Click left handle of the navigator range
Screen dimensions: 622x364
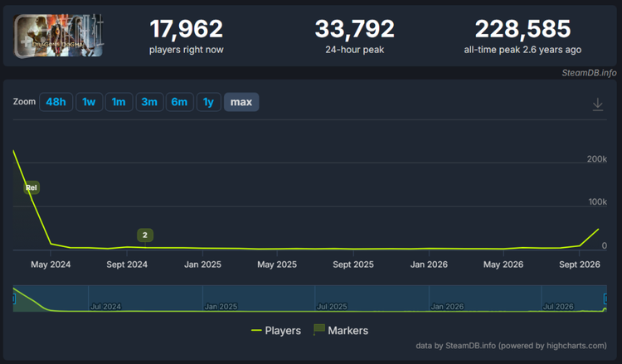pos(14,298)
